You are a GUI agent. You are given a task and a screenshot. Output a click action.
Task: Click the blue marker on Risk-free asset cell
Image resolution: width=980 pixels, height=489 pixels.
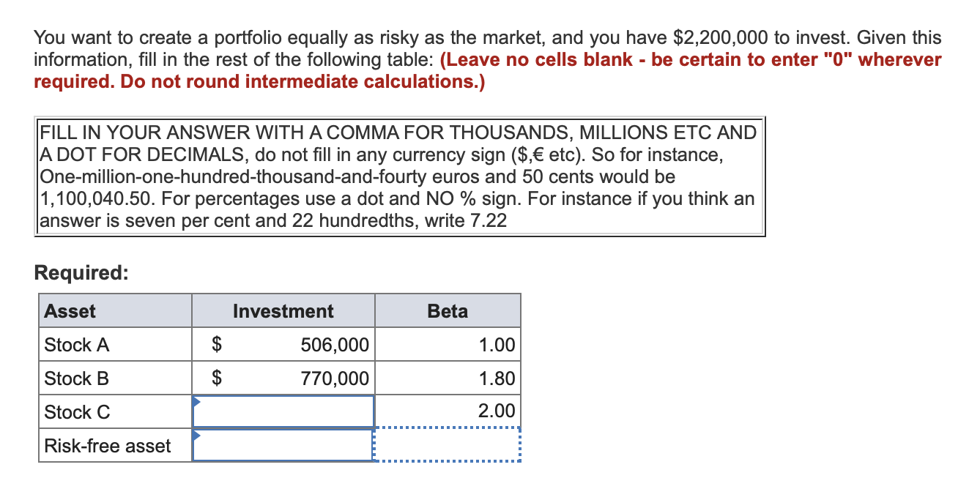[196, 433]
